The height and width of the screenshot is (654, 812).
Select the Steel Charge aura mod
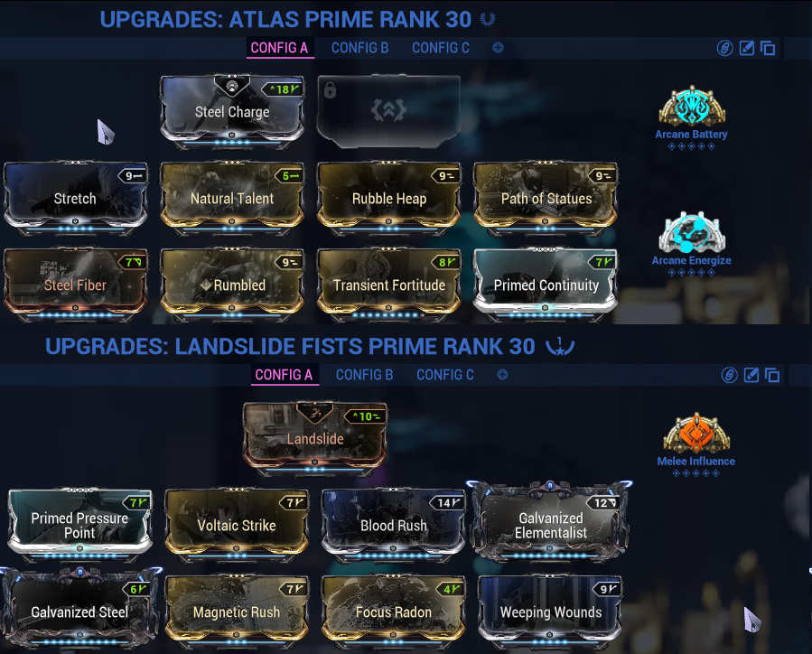[x=232, y=110]
